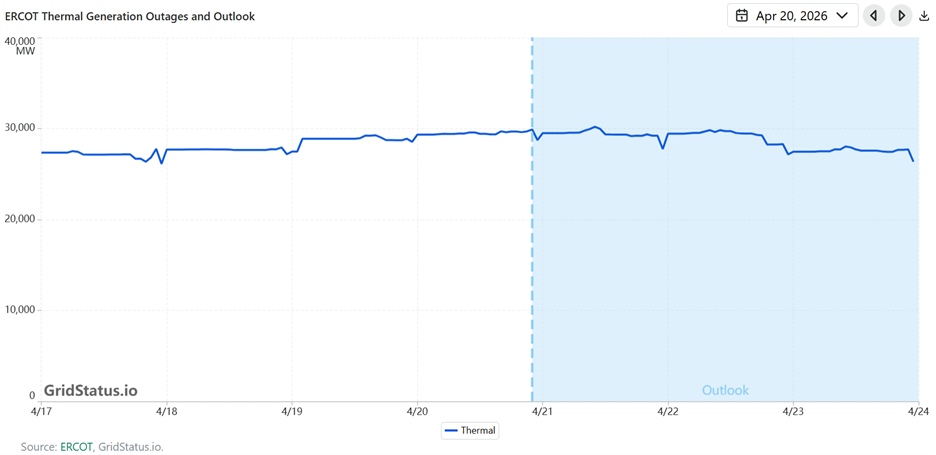Open the Apr 20, 2026 date picker
The height and width of the screenshot is (455, 936).
(791, 16)
